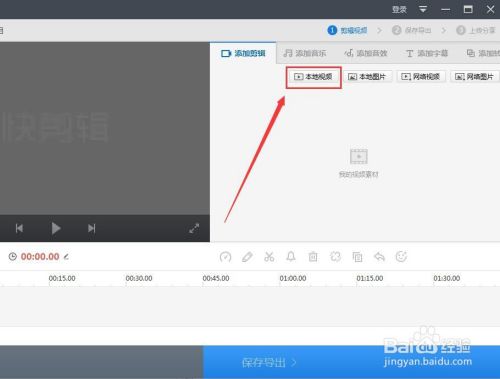This screenshot has width=500, height=379.
Task: Click the copy duplicate icon in toolbar
Action: (x=357, y=257)
